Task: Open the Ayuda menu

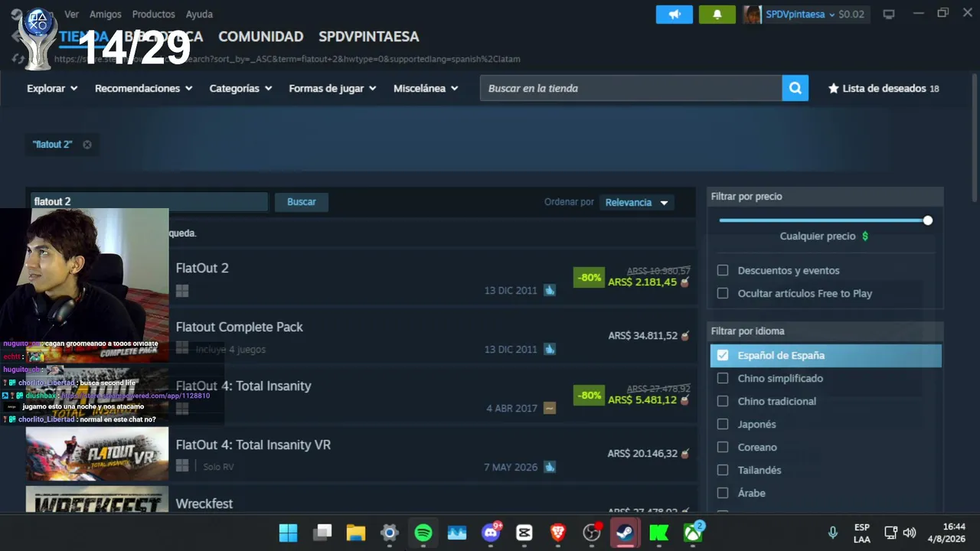Action: click(199, 15)
